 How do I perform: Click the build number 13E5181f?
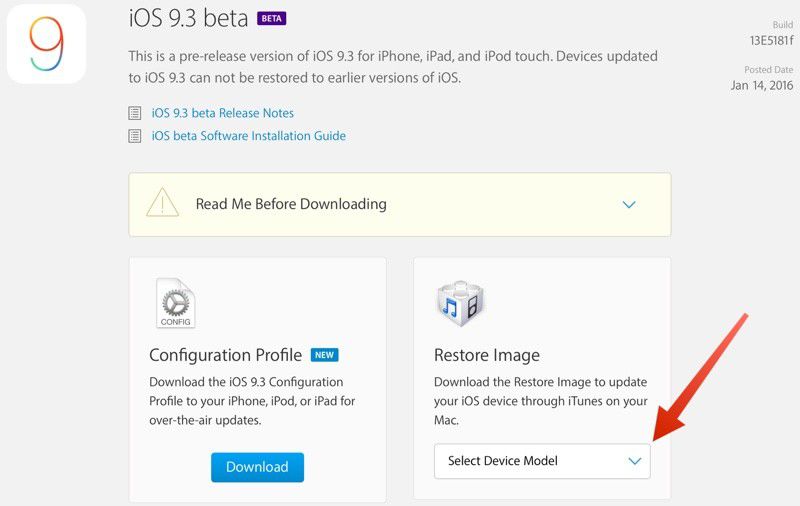(x=771, y=40)
